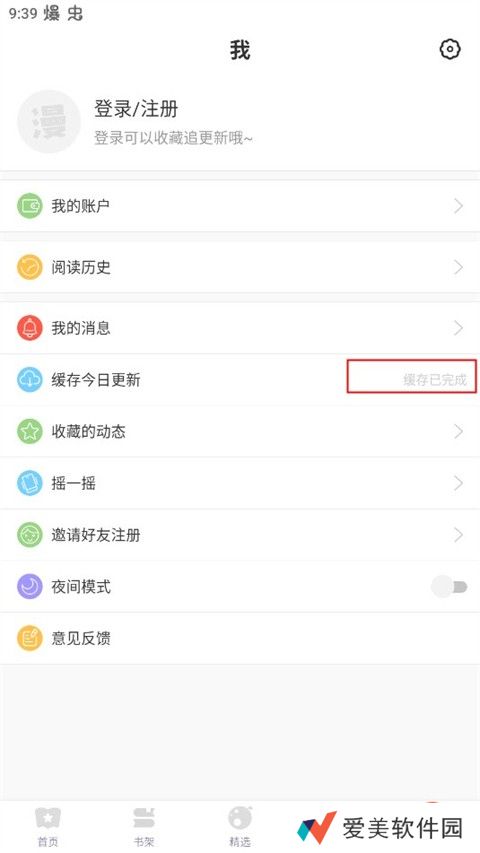
Task: Expand 阅读历史 with its right chevron
Action: pyautogui.click(x=458, y=267)
